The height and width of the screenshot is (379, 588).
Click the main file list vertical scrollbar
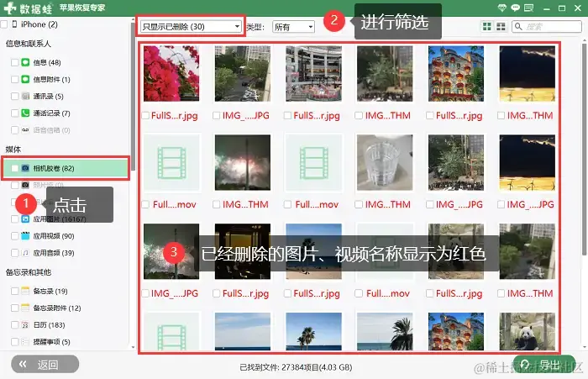(585, 150)
